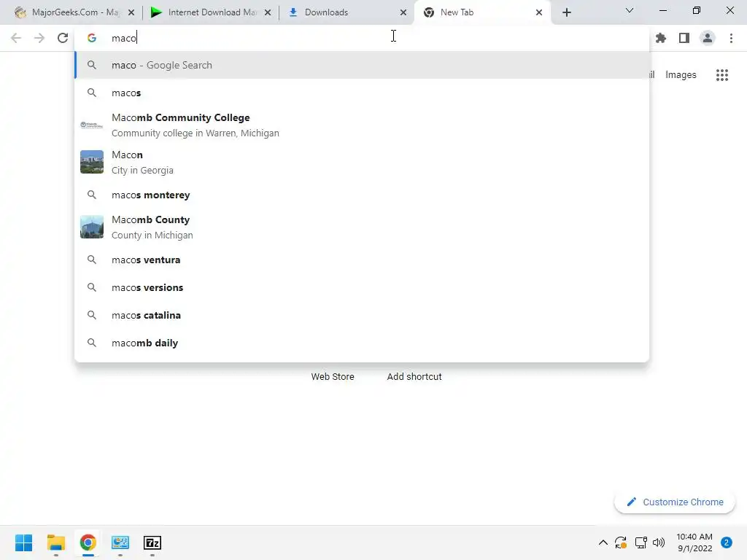Click Add shortcut

414,377
